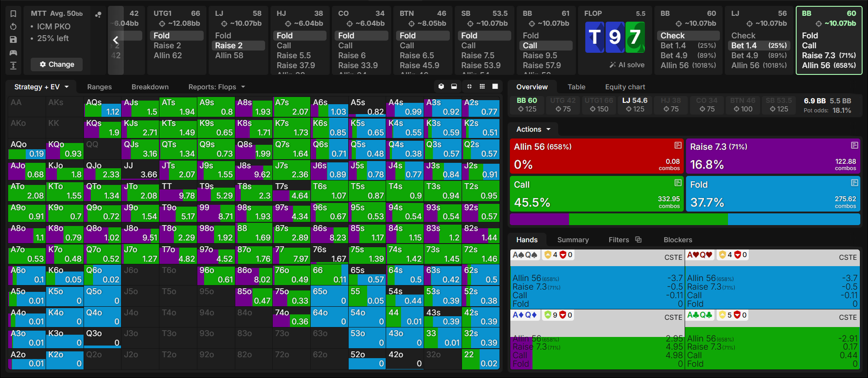The width and height of the screenshot is (868, 378).
Task: Open the Equity chart tab
Action: tap(625, 87)
